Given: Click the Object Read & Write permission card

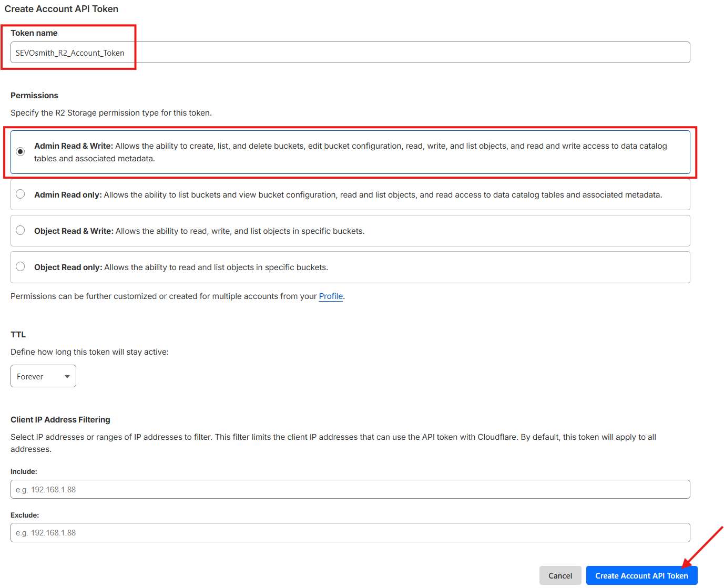Looking at the screenshot, I should [350, 230].
